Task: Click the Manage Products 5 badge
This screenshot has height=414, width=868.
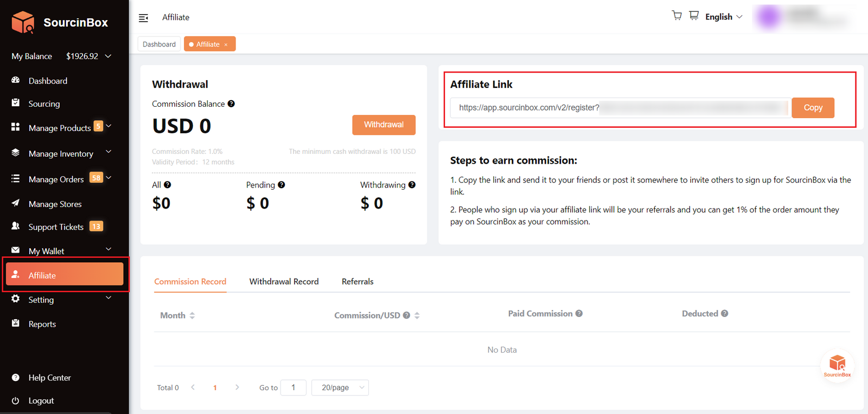Action: tap(98, 126)
